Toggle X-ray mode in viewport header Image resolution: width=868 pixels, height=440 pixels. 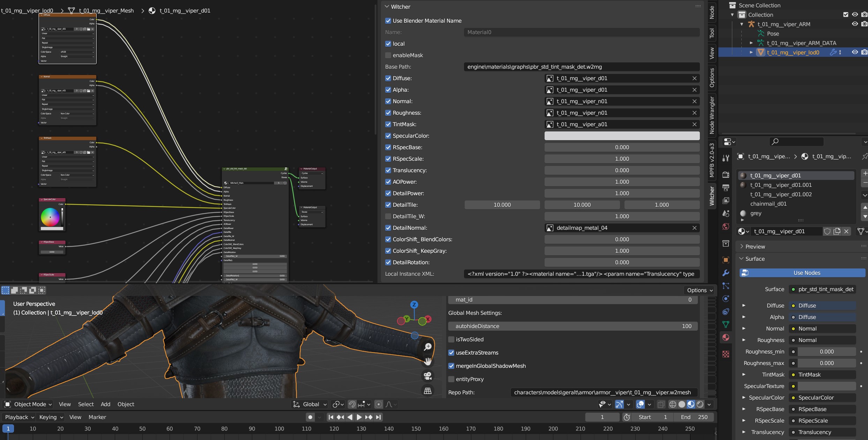(661, 404)
